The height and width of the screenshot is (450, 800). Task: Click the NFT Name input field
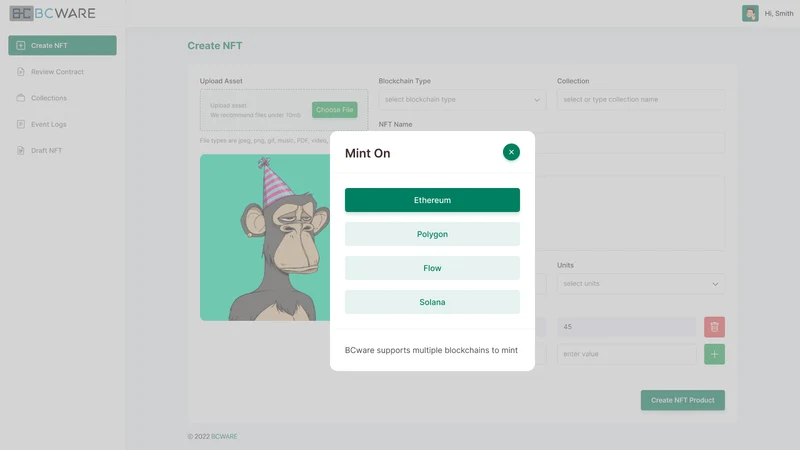(630, 143)
